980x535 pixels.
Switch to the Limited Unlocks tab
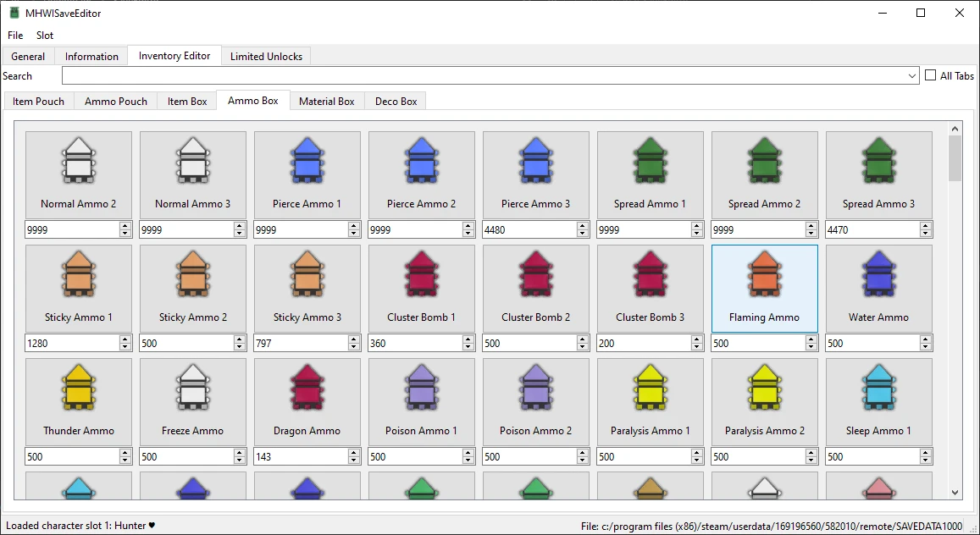[x=266, y=56]
